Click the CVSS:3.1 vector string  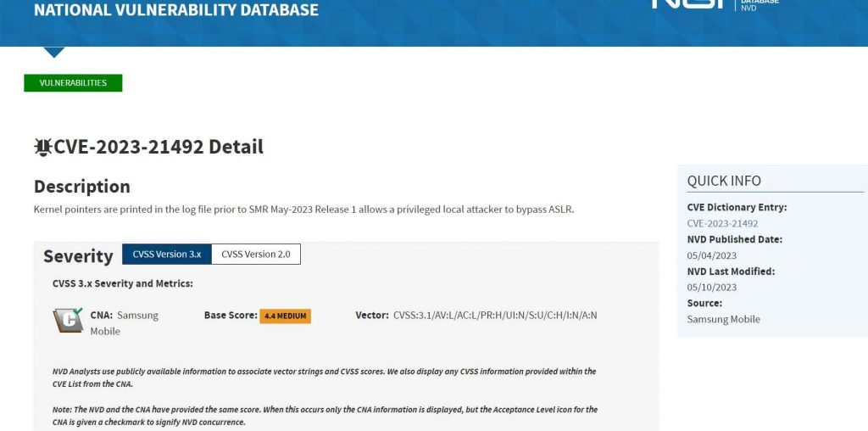pos(495,316)
